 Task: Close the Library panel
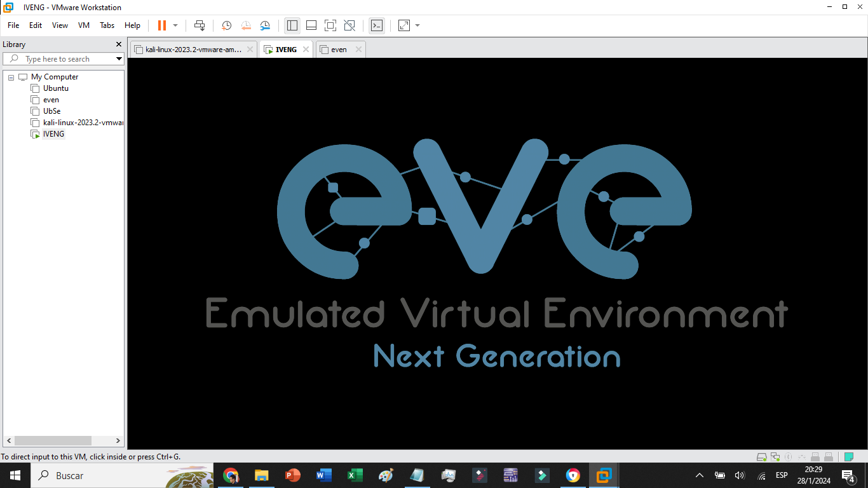coord(118,44)
